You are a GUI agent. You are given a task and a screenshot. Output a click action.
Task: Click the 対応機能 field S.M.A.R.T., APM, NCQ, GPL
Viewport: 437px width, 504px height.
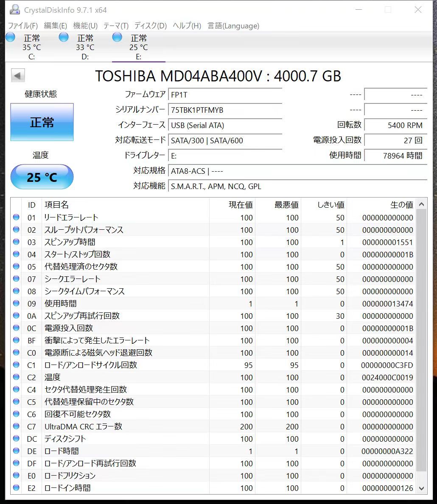[x=298, y=187]
